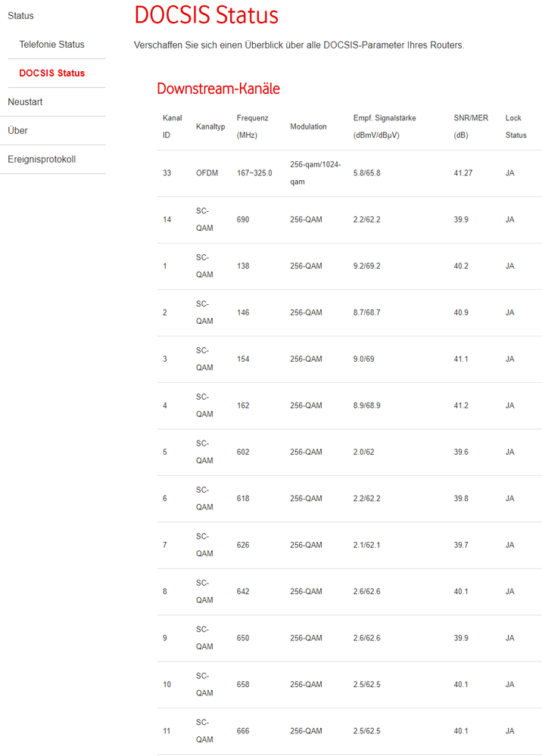Select DOCSIS Status in the sidebar
Viewport: 542px width, 756px height.
(x=51, y=73)
